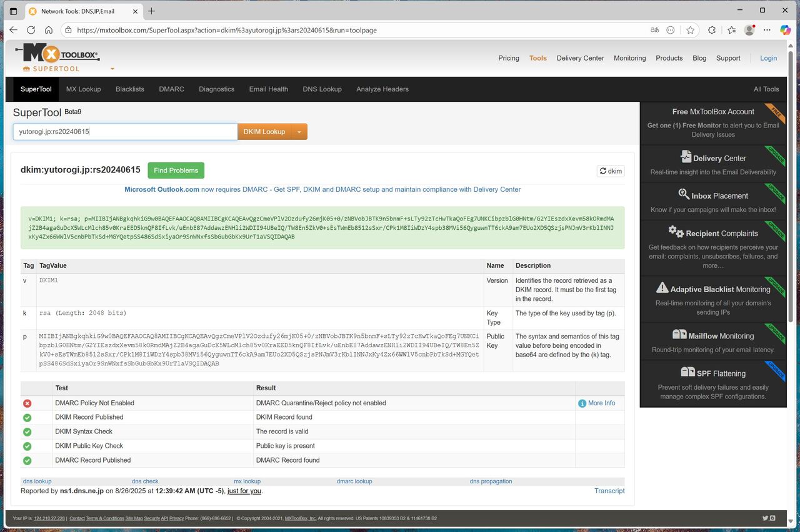Switch to the DMARC tab

[x=172, y=89]
